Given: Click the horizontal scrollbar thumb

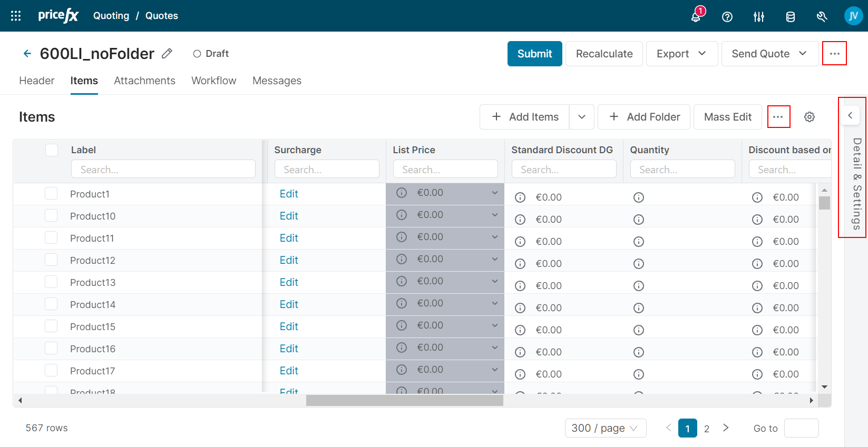Looking at the screenshot, I should tap(404, 401).
